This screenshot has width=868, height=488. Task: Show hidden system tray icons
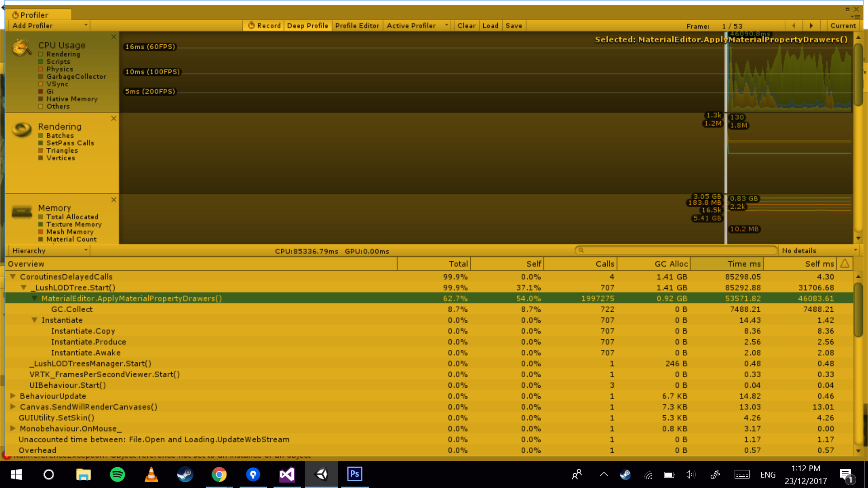(x=604, y=474)
